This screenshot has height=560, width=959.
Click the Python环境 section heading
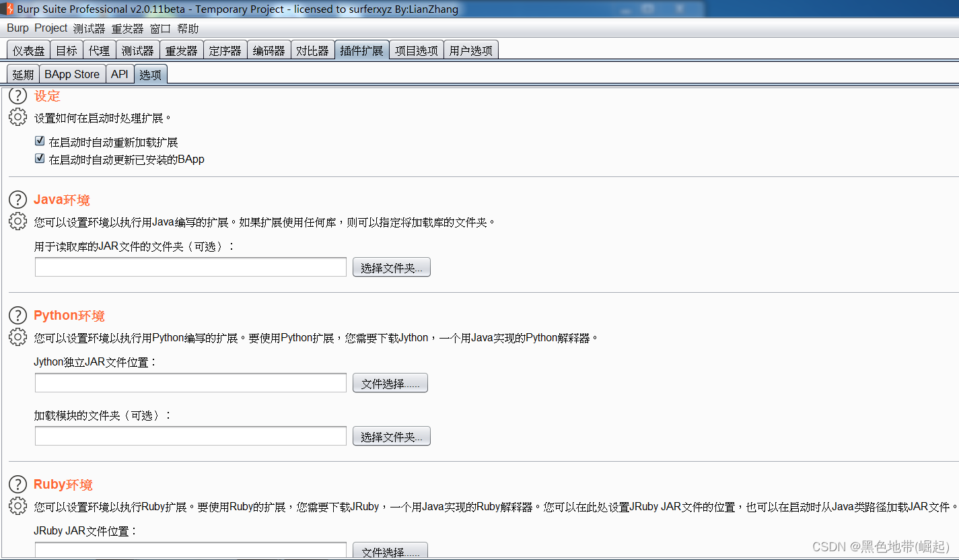(x=69, y=316)
